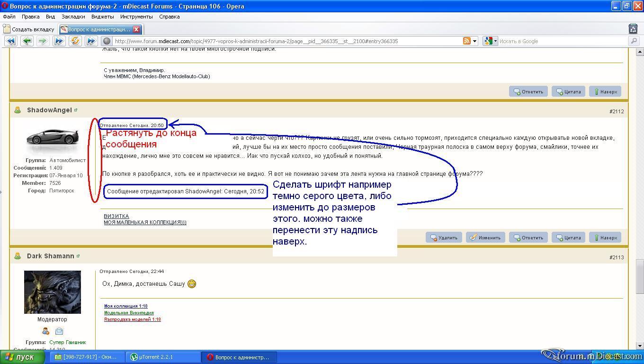Click the Windows пуск Start button
This screenshot has height=364, width=644.
(x=23, y=357)
